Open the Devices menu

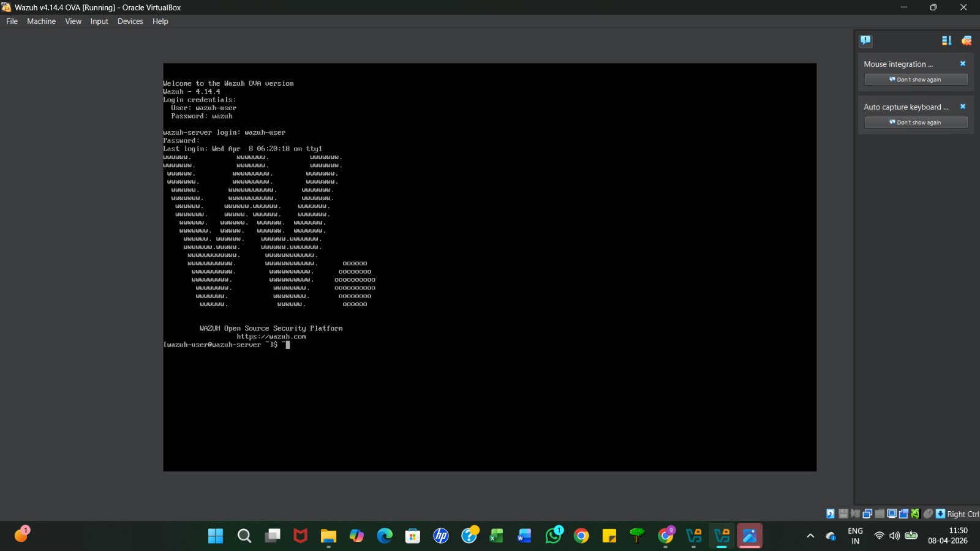130,21
